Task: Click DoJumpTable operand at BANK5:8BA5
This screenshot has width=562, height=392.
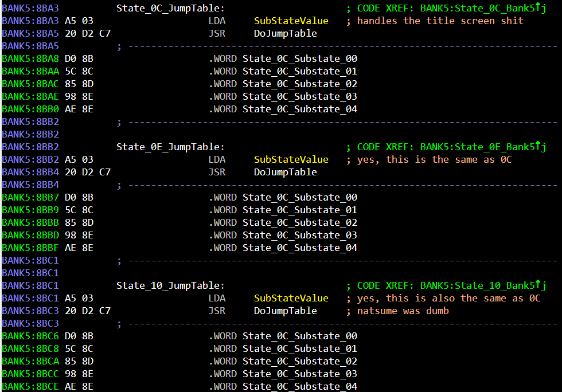Action: click(285, 33)
